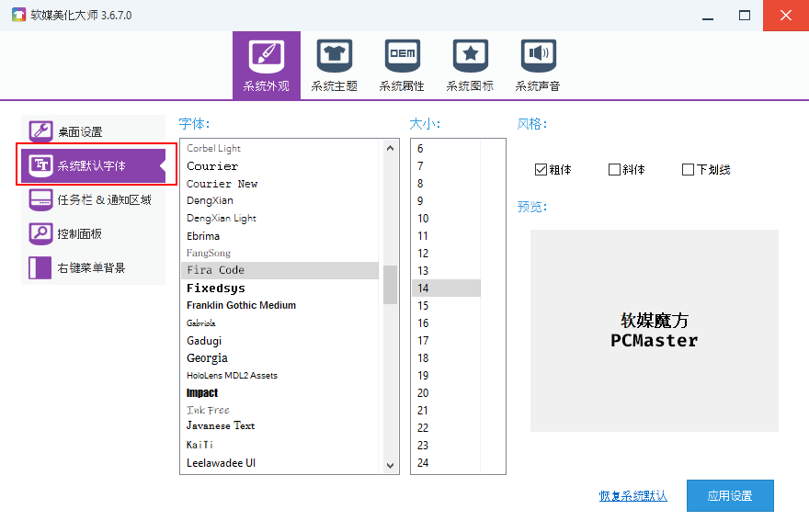
Task: Click the 控制面板 magnifier icon
Action: click(x=41, y=233)
